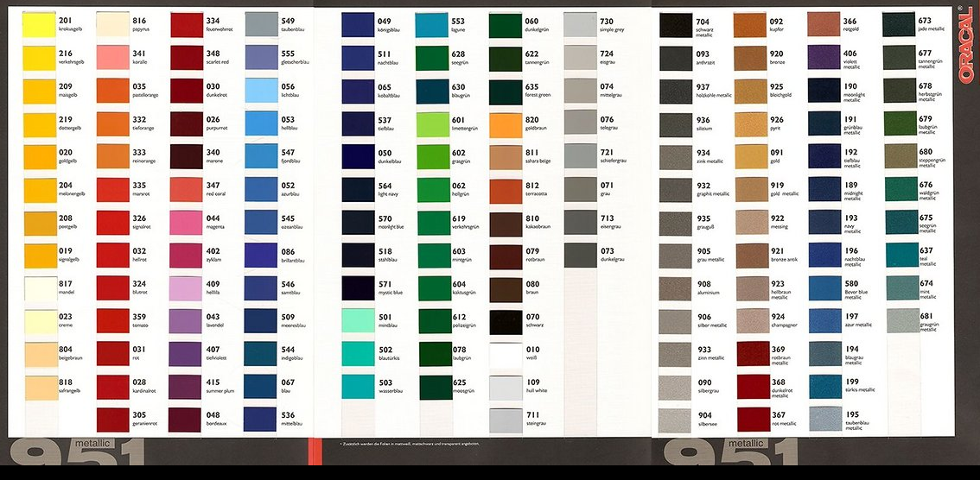Choose the 553 lagune swatch
The height and width of the screenshot is (480, 980).
tap(432, 25)
